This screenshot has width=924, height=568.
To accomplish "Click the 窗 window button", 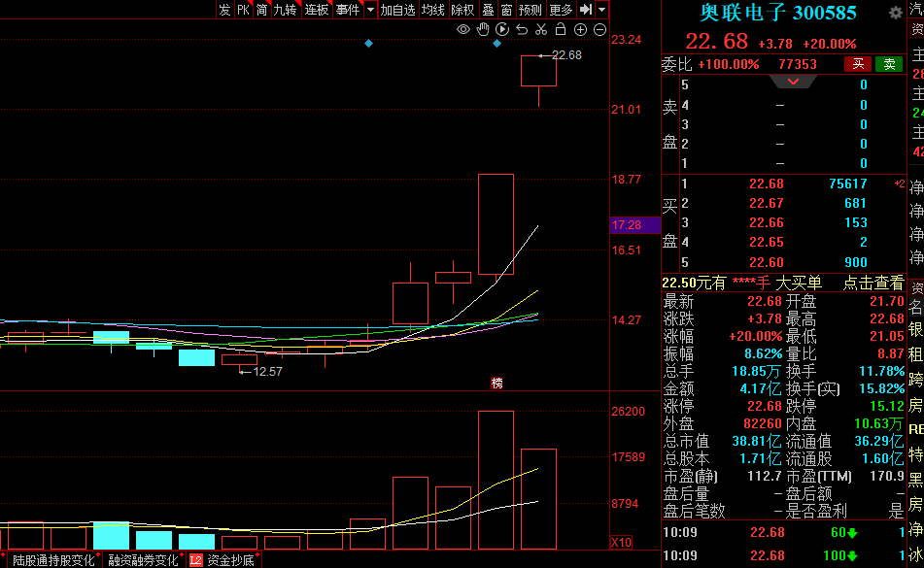I will [507, 10].
